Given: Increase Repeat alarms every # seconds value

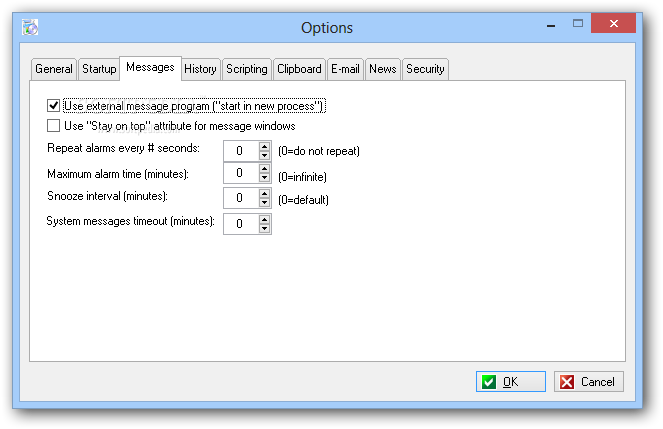Looking at the screenshot, I should [265, 146].
